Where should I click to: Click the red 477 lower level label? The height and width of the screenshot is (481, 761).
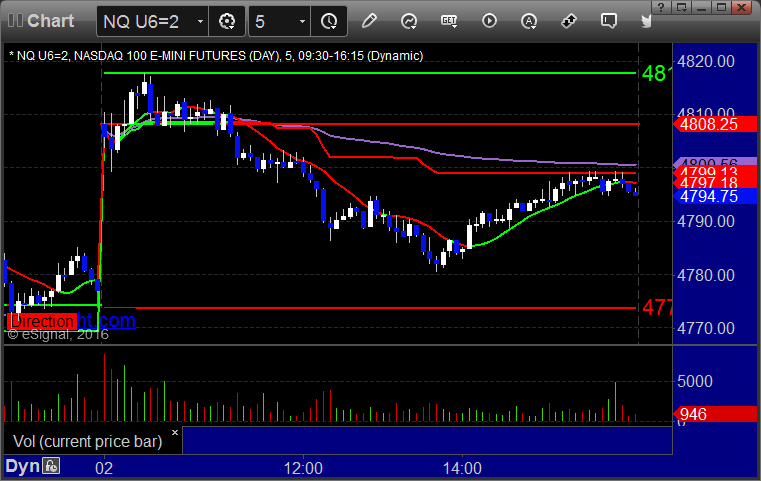coord(657,308)
